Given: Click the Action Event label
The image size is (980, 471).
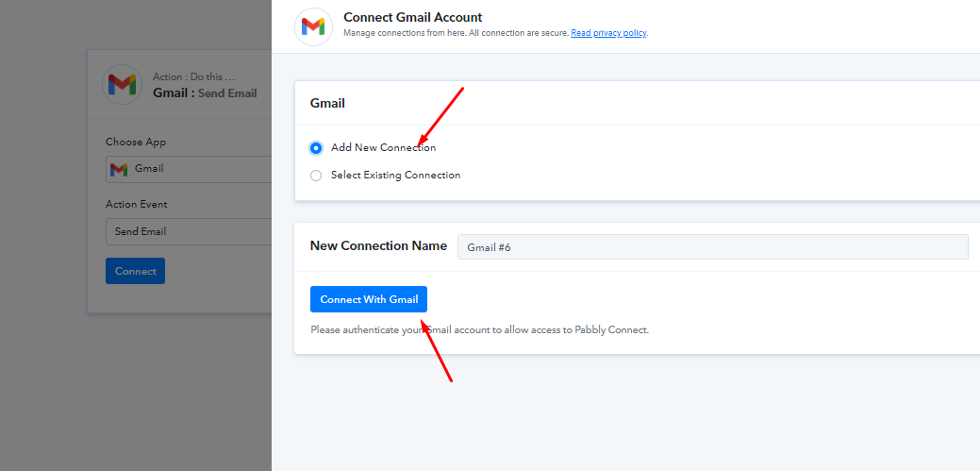Looking at the screenshot, I should [136, 205].
